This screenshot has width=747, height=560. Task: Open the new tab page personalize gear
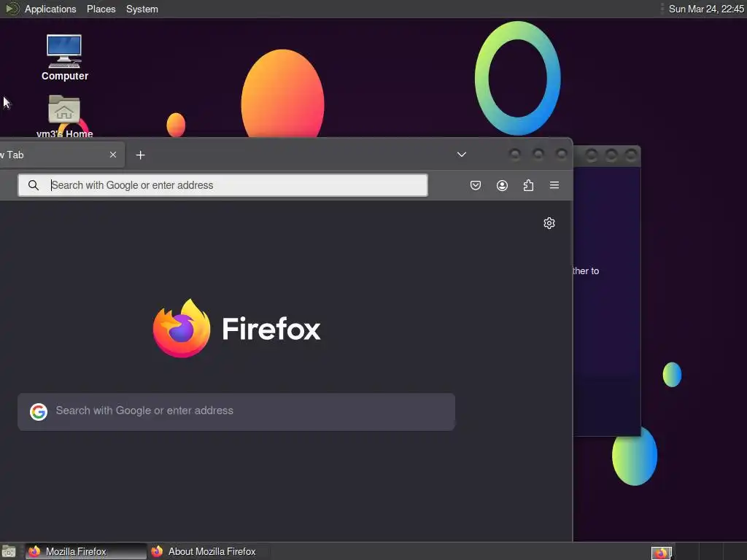tap(549, 223)
